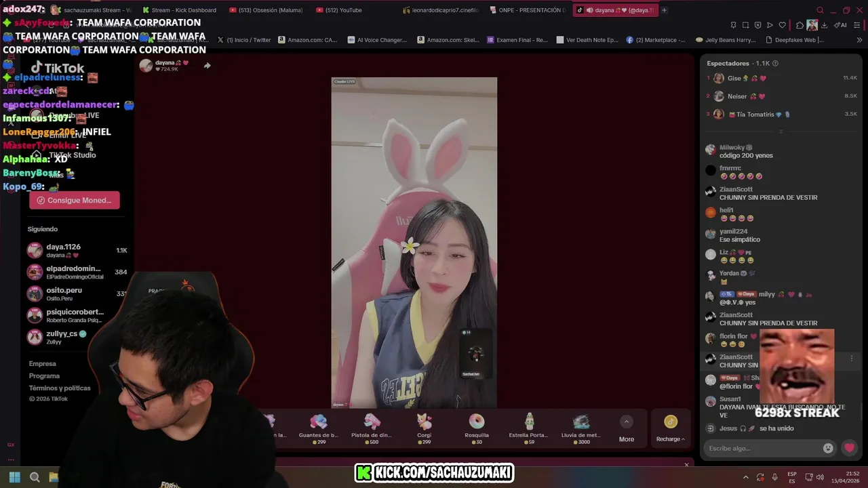Click the Consigue Monedas button
868x488 pixels.
click(x=75, y=201)
